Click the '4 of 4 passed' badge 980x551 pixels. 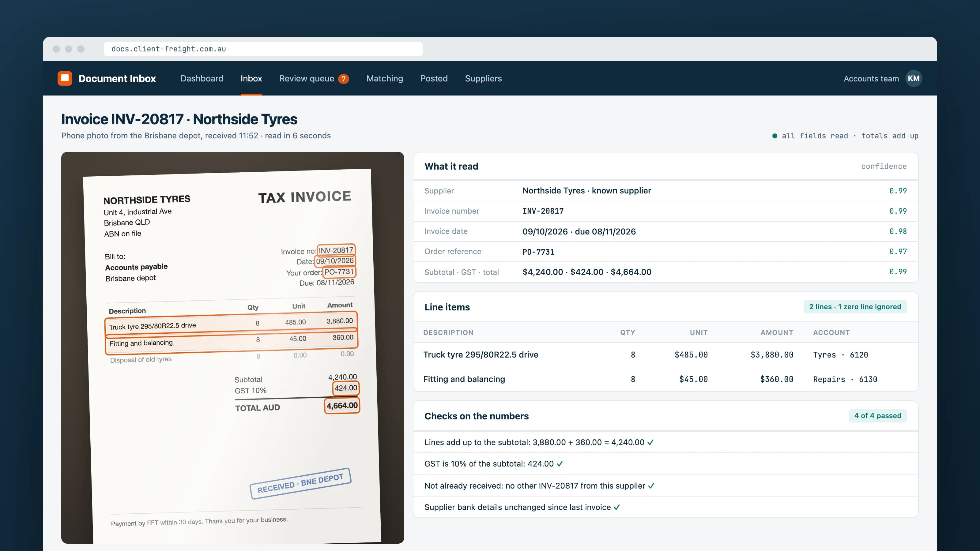878,416
